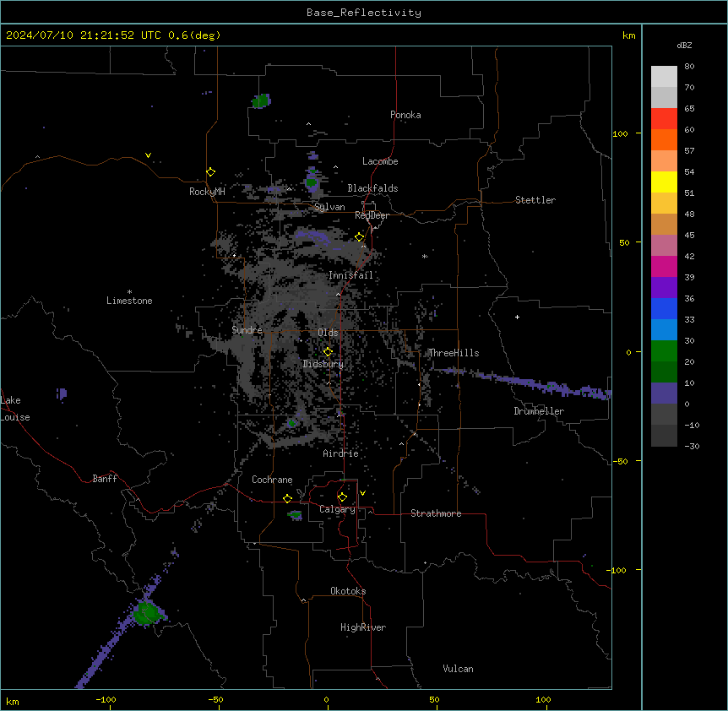Screen dimensions: 728x711
Task: Click the 2024/07/10 21:21:52 UTC timestamp
Action: click(x=84, y=35)
